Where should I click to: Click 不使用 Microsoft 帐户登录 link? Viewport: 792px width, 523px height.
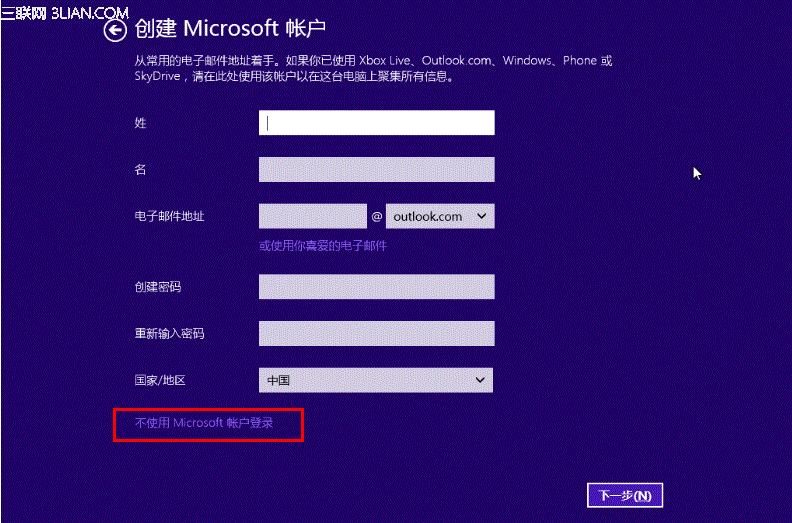[x=204, y=424]
